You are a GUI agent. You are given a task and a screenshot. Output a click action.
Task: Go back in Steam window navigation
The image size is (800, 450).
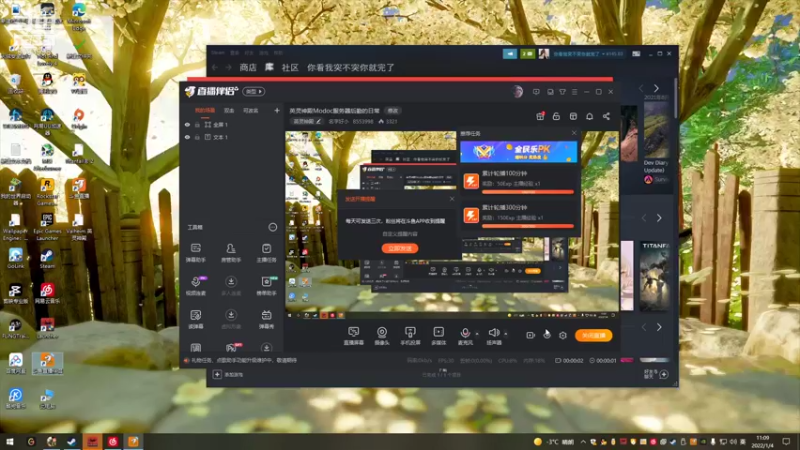click(x=215, y=67)
